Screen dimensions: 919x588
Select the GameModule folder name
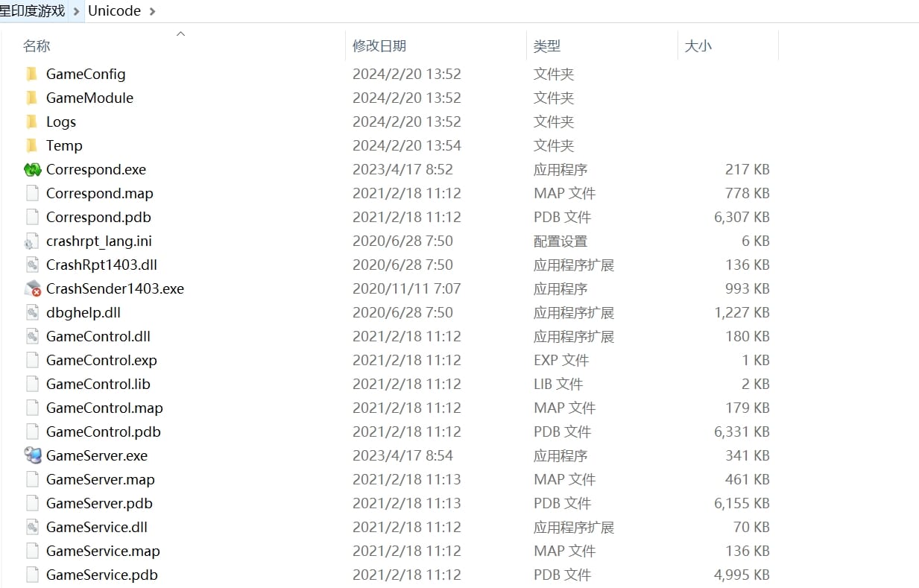(89, 98)
